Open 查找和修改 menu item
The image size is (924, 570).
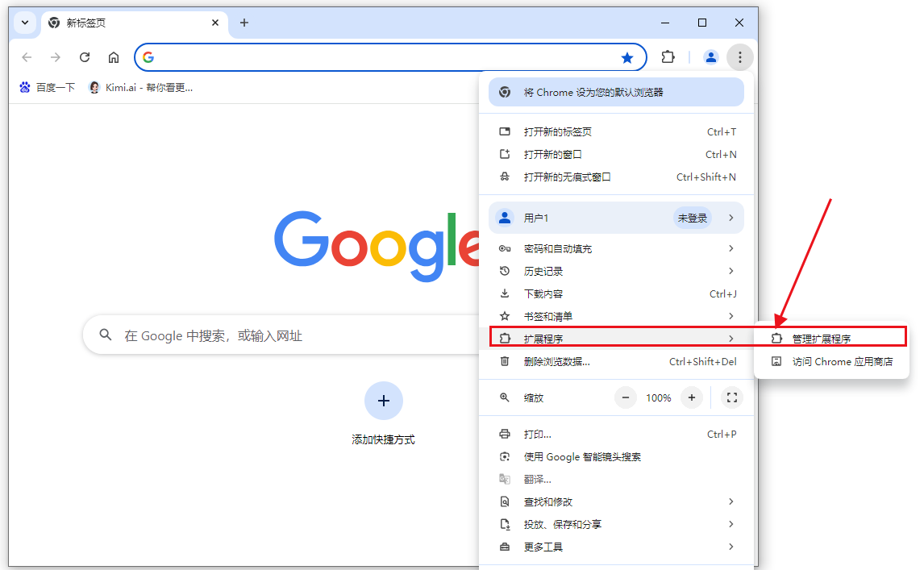(616, 501)
